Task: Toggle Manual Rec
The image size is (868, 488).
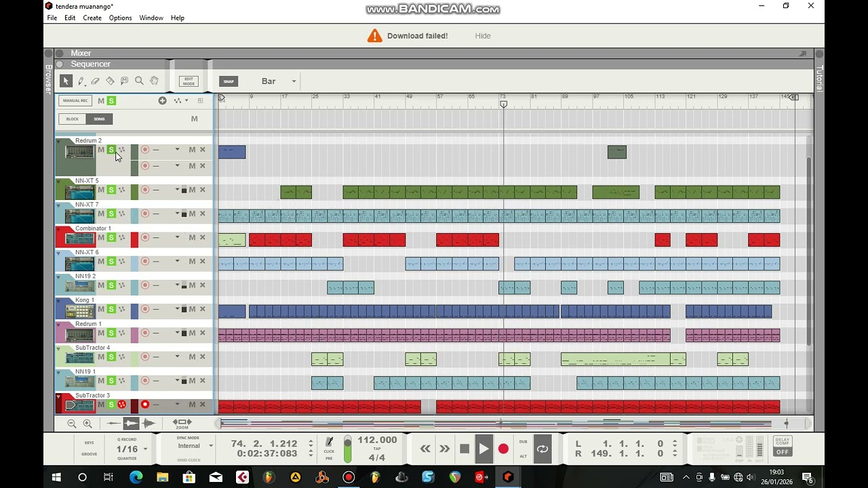Action: (75, 101)
